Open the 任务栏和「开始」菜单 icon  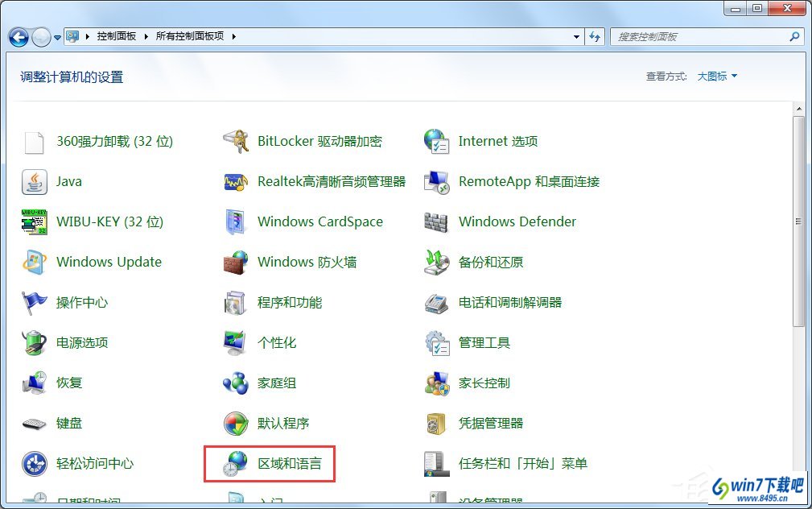[x=436, y=463]
